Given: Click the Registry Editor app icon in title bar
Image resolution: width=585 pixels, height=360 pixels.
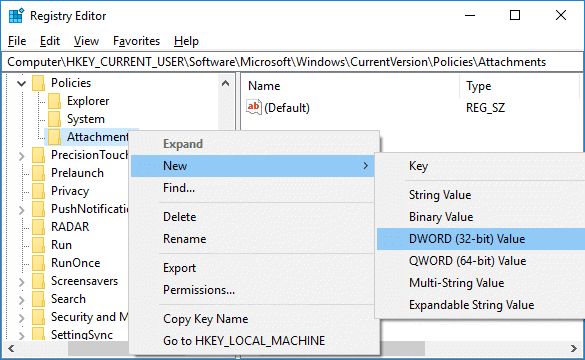Looking at the screenshot, I should point(16,16).
